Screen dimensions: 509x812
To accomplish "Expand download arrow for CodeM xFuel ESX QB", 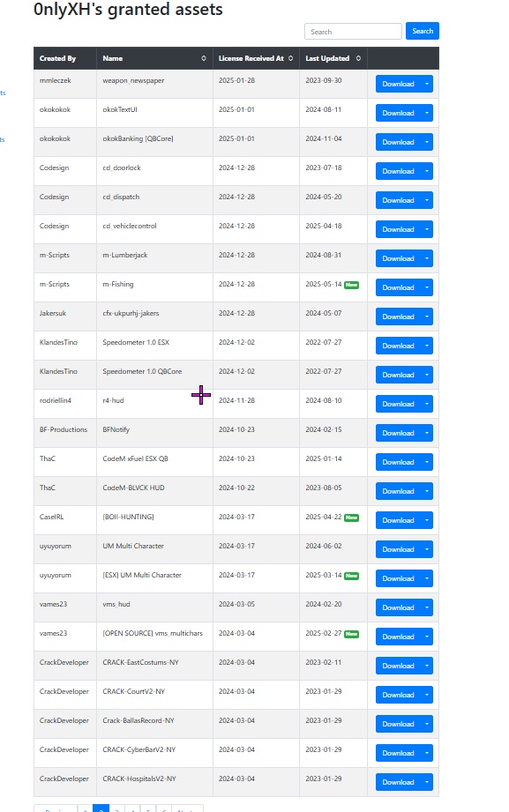I will pyautogui.click(x=427, y=462).
